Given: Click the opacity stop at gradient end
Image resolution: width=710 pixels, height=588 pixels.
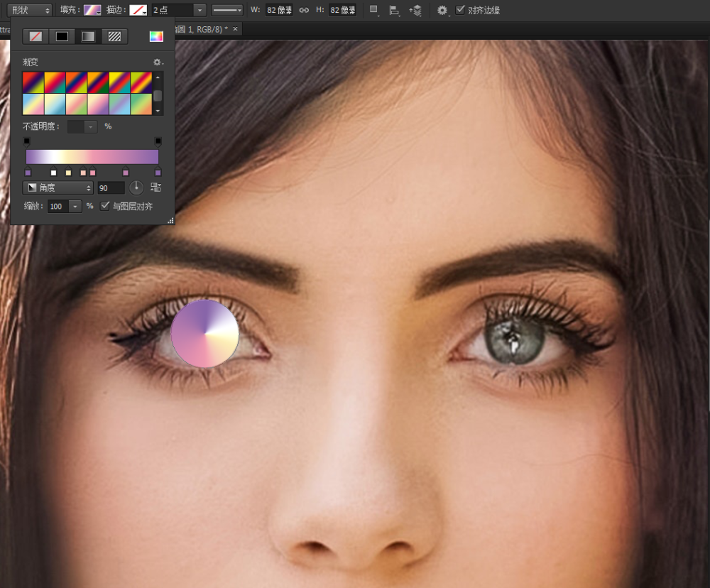Looking at the screenshot, I should (x=158, y=142).
